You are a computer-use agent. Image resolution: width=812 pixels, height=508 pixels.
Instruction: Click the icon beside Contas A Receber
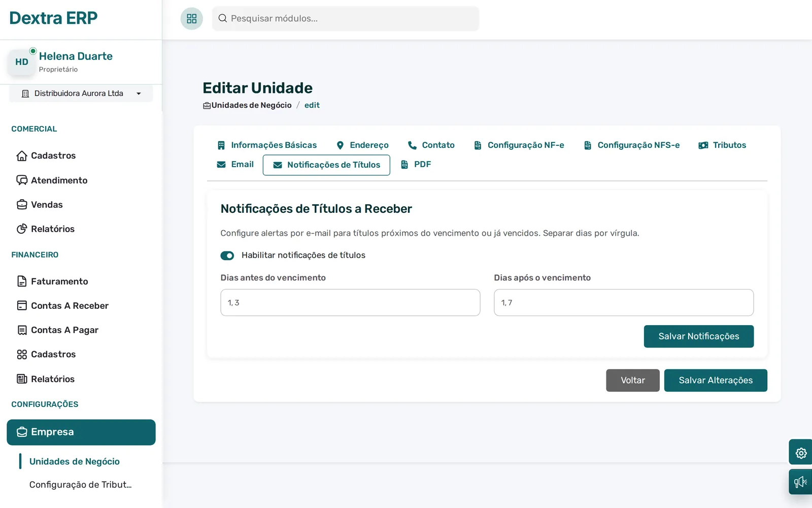pos(22,306)
